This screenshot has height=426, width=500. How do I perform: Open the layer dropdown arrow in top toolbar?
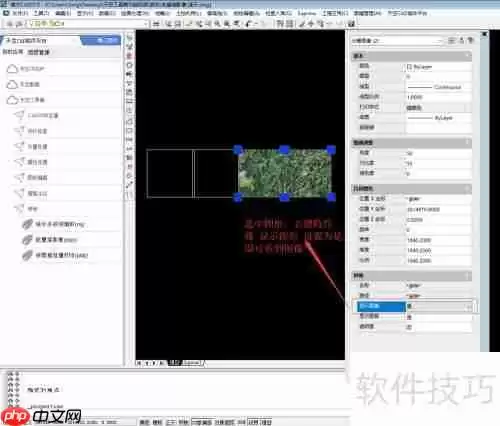coord(145,24)
